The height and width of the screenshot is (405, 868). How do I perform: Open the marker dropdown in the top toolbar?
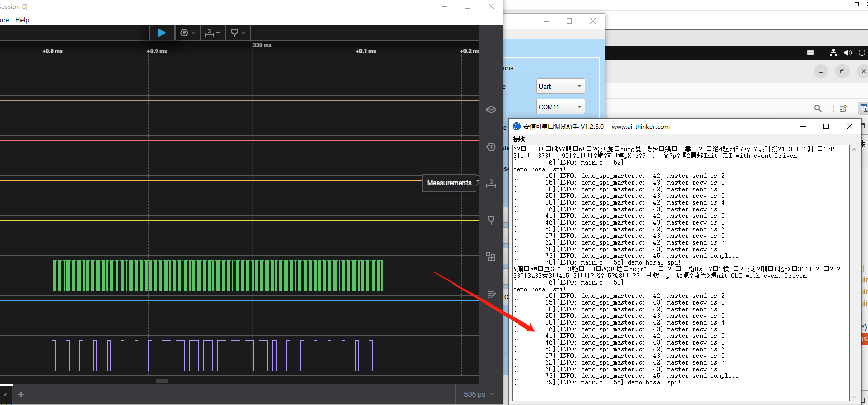(x=238, y=33)
